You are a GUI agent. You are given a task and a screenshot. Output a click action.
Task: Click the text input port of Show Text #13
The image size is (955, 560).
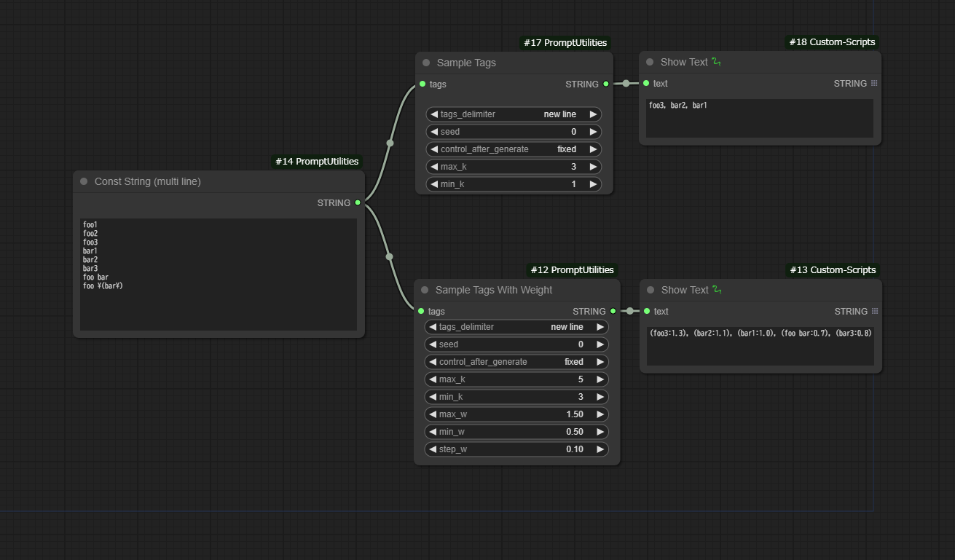point(647,311)
